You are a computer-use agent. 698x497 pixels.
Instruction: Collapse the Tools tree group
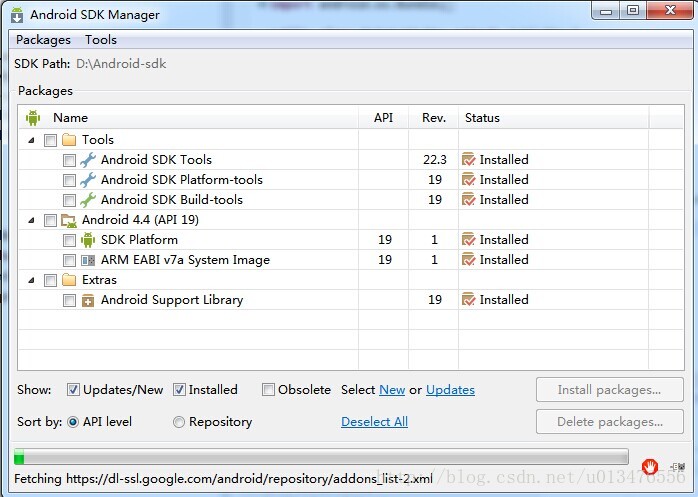point(31,140)
